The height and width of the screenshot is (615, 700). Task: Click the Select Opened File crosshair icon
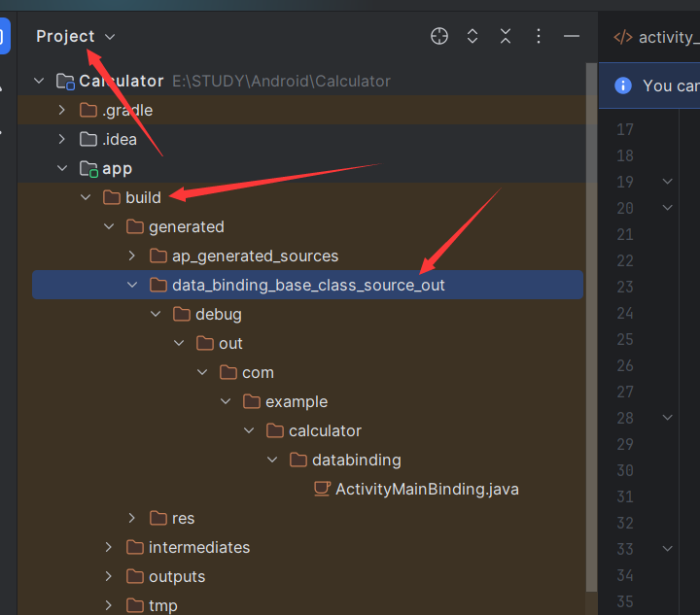439,36
